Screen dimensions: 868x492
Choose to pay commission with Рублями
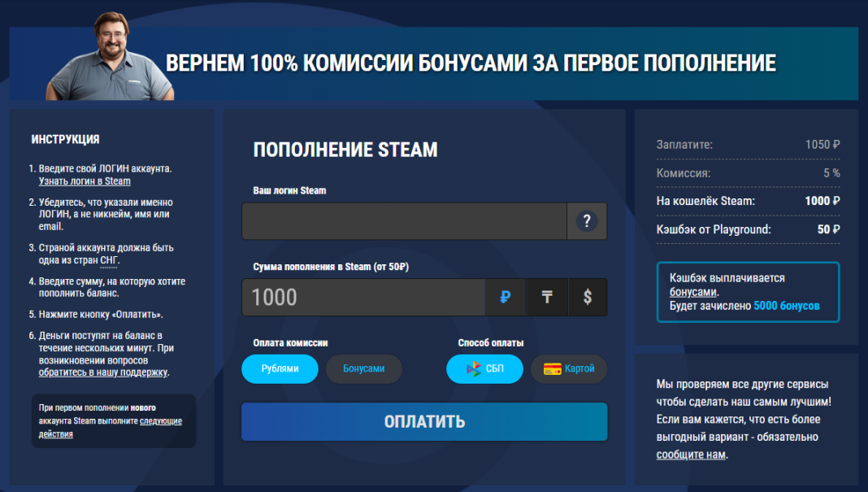280,369
